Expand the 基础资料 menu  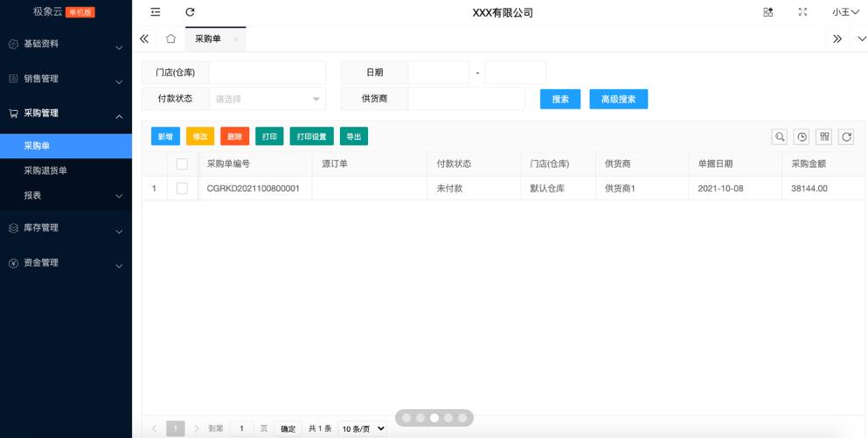(x=66, y=44)
